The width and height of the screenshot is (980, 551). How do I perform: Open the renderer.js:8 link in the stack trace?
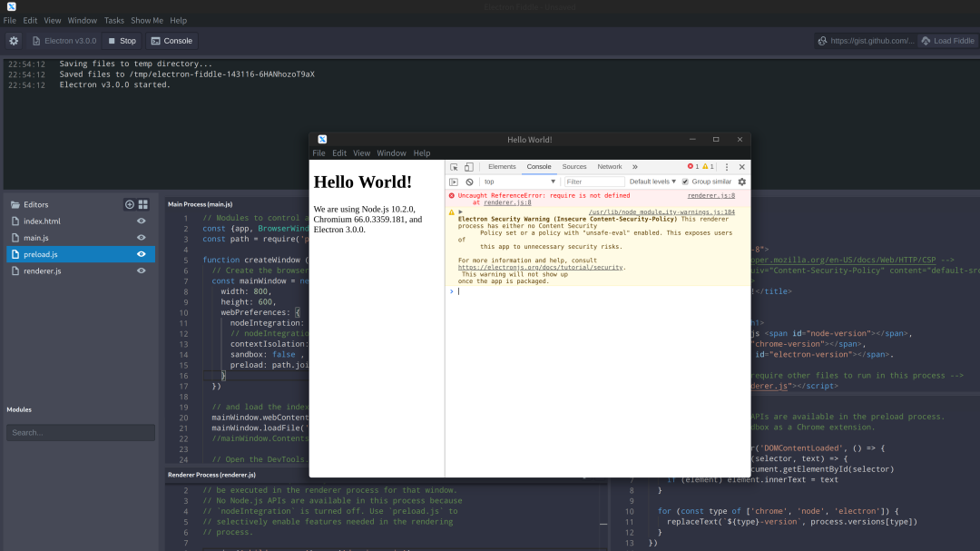(507, 202)
